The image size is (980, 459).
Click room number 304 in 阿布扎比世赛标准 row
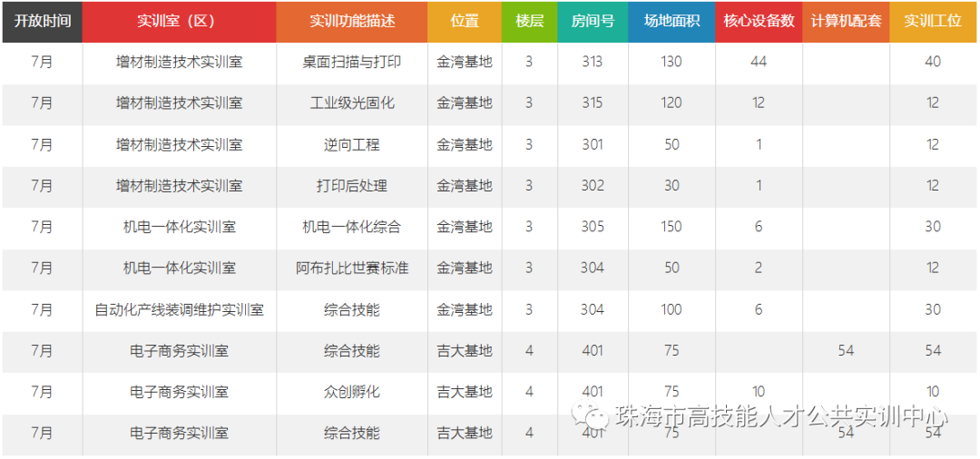[592, 269]
